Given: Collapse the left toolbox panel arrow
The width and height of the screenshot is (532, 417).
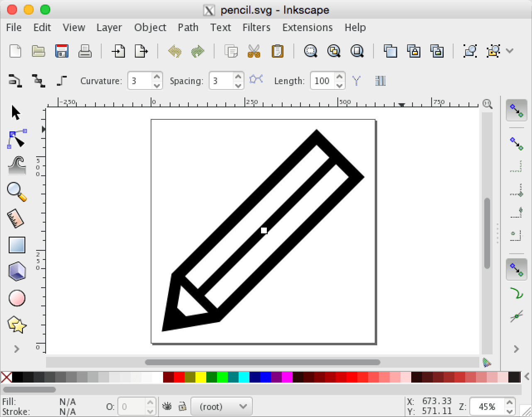Looking at the screenshot, I should [x=16, y=349].
